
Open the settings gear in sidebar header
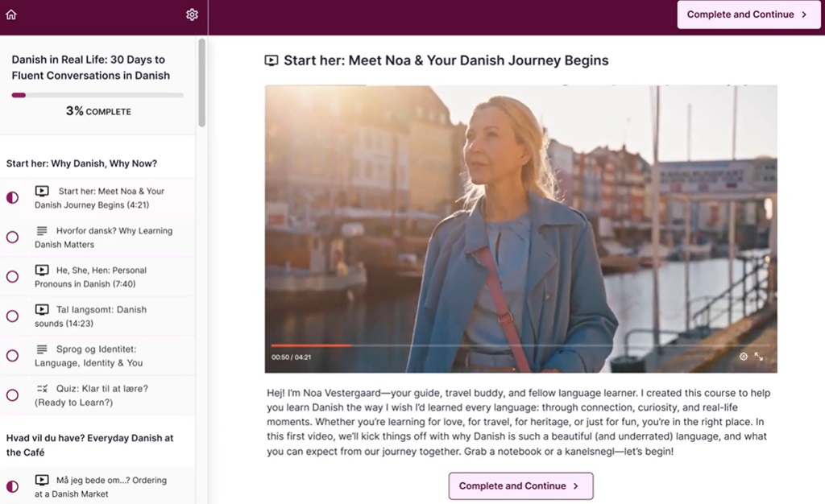coord(192,14)
